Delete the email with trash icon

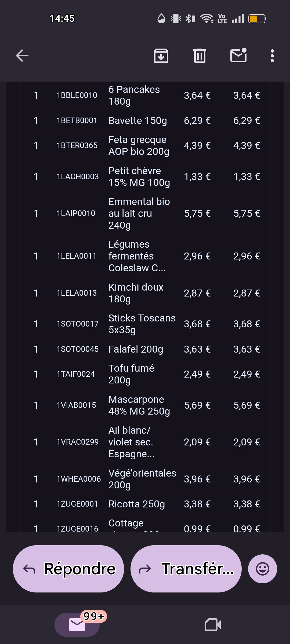click(x=200, y=56)
